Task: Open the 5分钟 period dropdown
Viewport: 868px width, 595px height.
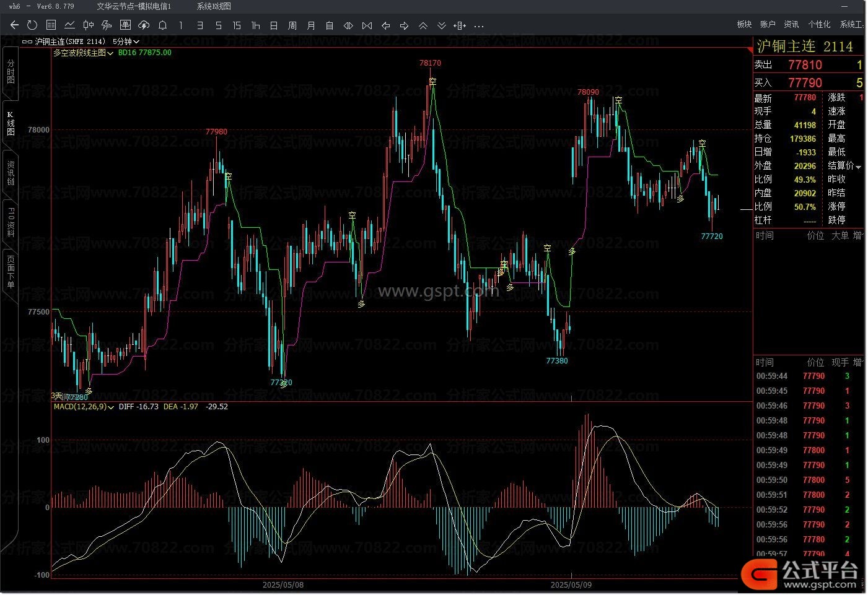Action: click(x=126, y=41)
